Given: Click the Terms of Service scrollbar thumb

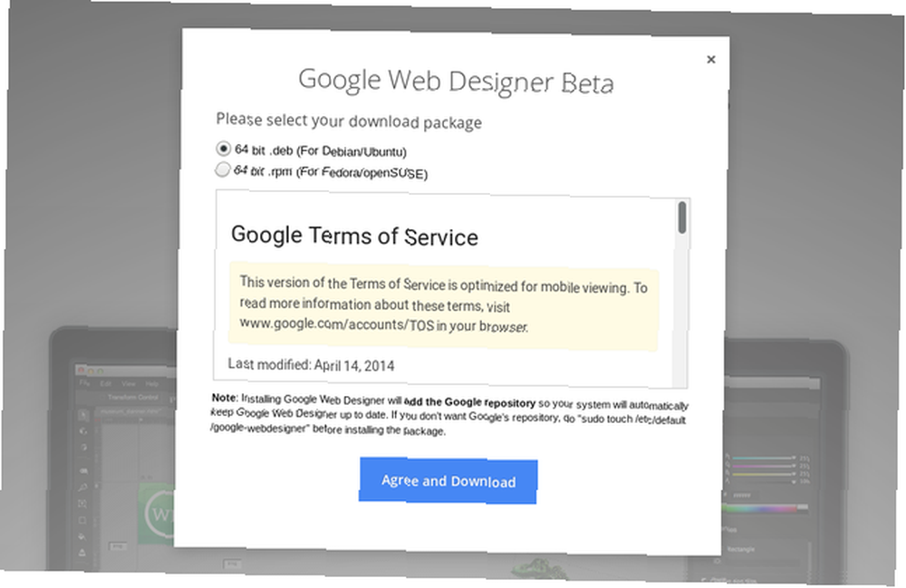Looking at the screenshot, I should coord(682,217).
